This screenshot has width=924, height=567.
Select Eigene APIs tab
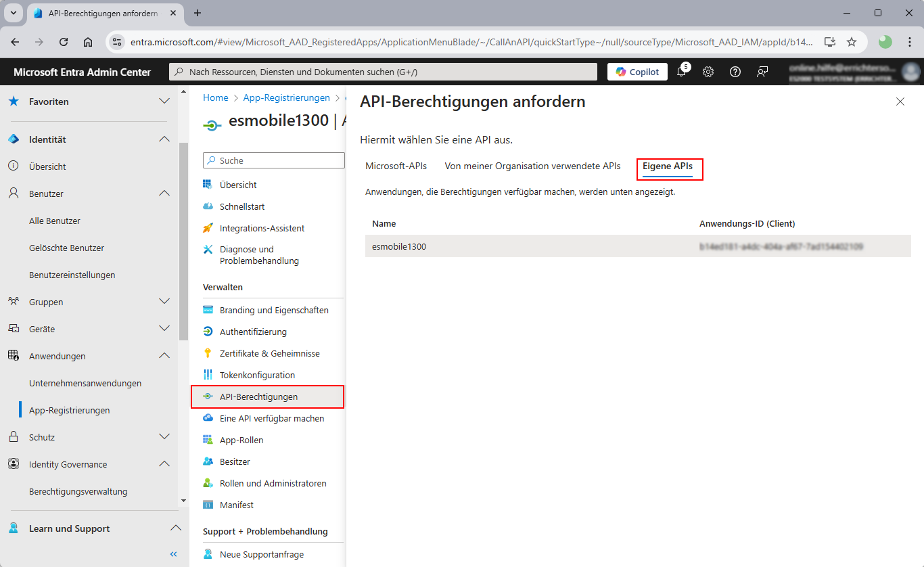(668, 166)
